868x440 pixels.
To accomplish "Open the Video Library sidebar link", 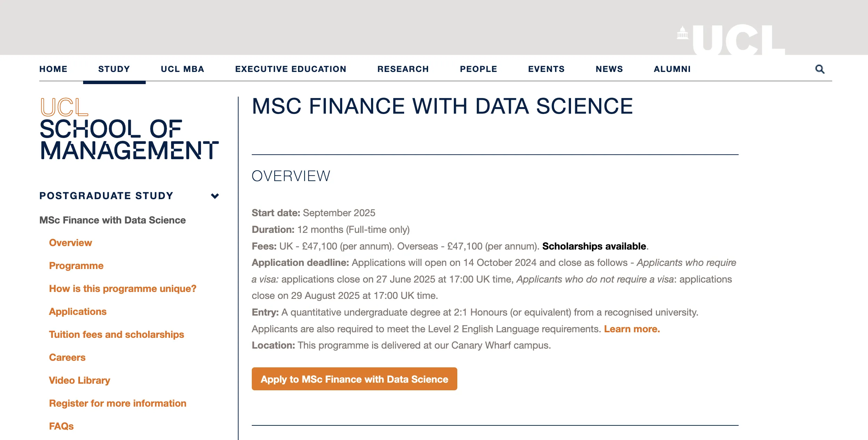I will point(79,380).
